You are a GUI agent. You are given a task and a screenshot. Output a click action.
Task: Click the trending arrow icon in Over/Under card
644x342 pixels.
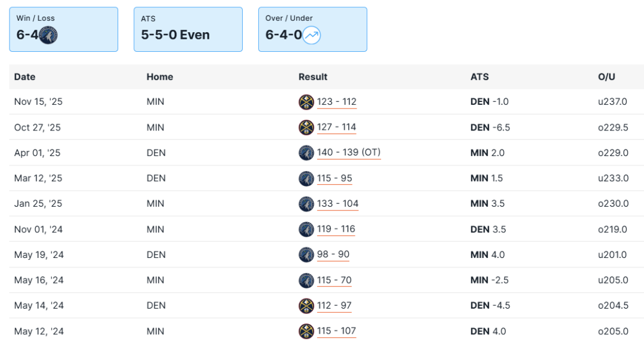(x=311, y=35)
